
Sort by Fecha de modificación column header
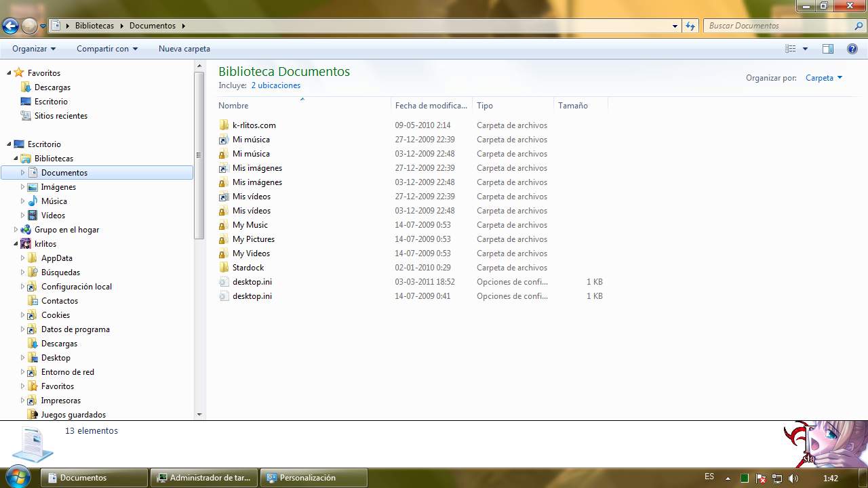(x=431, y=106)
